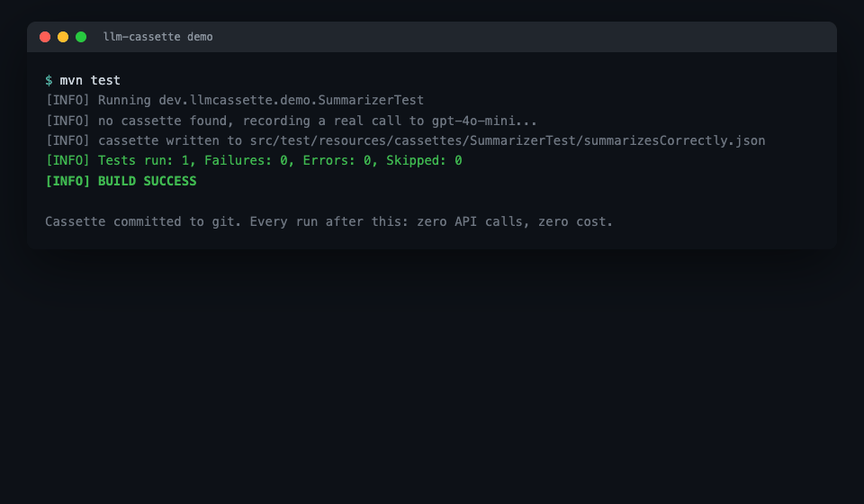
Task: Click the mvn test command text
Action: point(90,80)
